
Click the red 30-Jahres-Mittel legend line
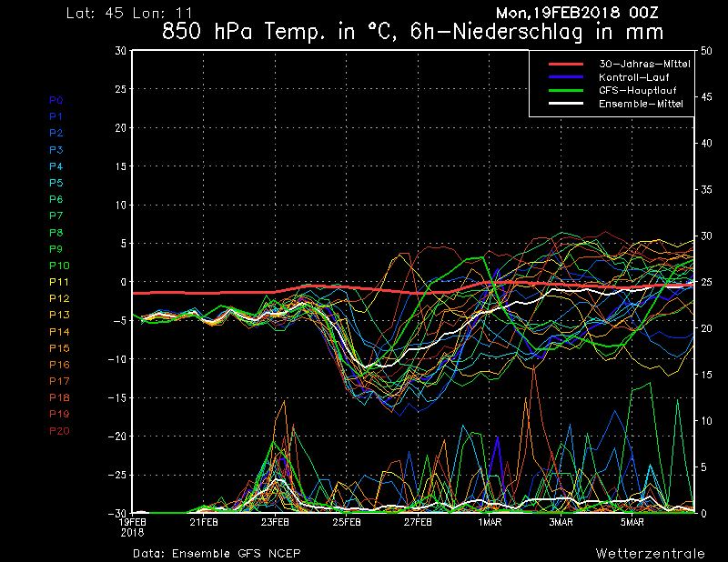(565, 64)
